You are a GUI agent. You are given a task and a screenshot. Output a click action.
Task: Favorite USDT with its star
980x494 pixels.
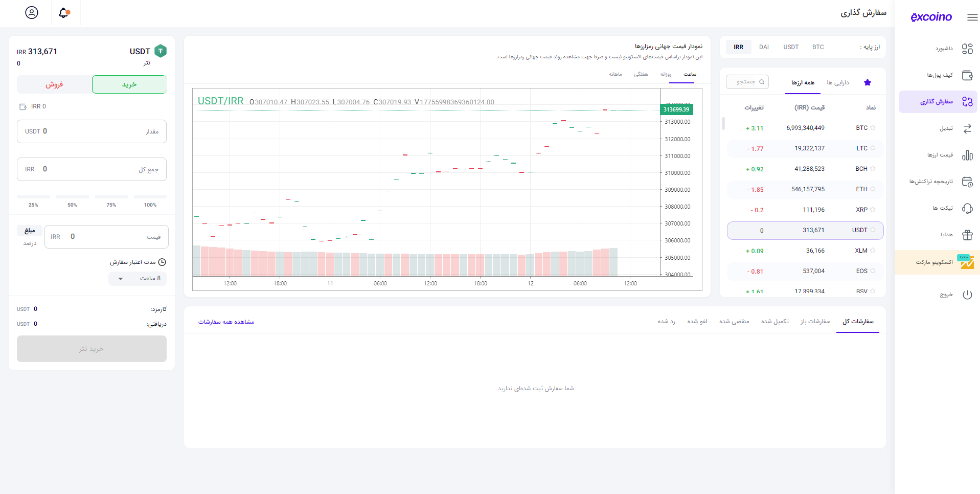tap(873, 230)
